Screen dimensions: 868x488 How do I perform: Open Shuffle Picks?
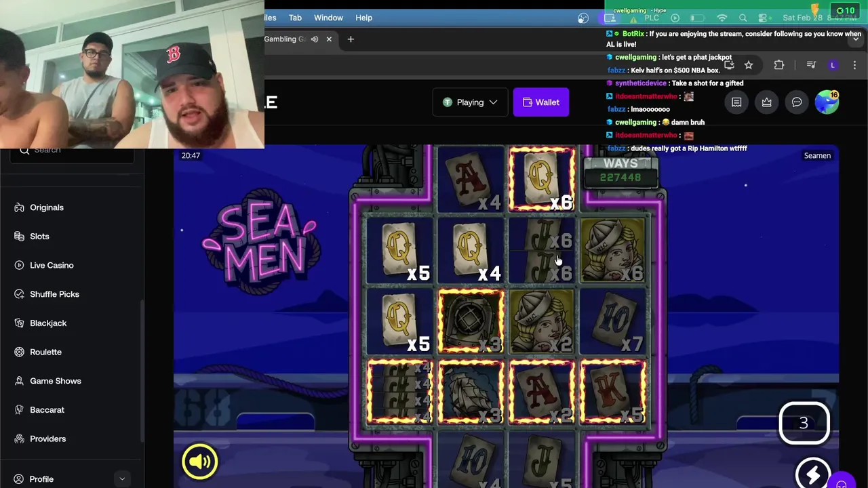(54, 294)
